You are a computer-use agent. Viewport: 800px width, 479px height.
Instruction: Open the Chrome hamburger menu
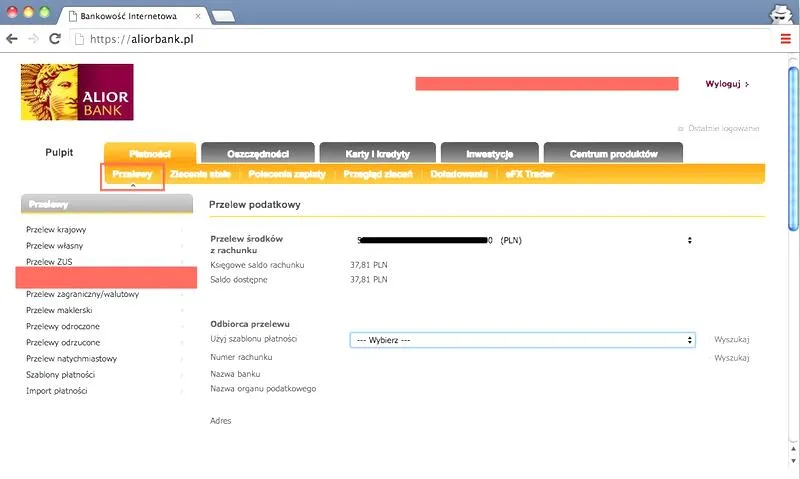coord(785,39)
